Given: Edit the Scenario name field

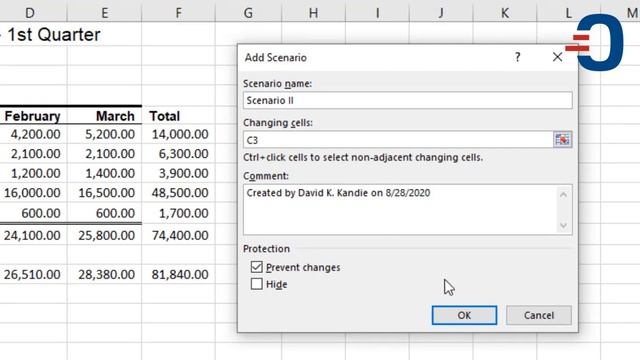Looking at the screenshot, I should point(407,100).
